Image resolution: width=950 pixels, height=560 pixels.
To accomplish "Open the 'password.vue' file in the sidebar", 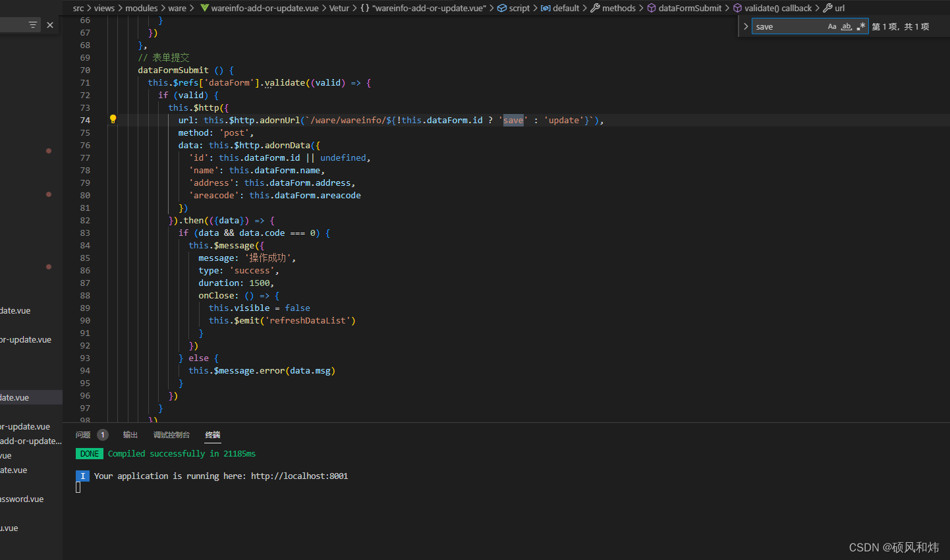I will pos(22,499).
